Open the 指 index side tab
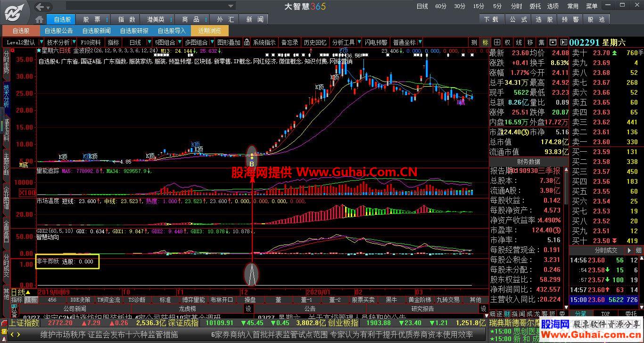The height and width of the screenshot is (343, 644). [x=515, y=313]
